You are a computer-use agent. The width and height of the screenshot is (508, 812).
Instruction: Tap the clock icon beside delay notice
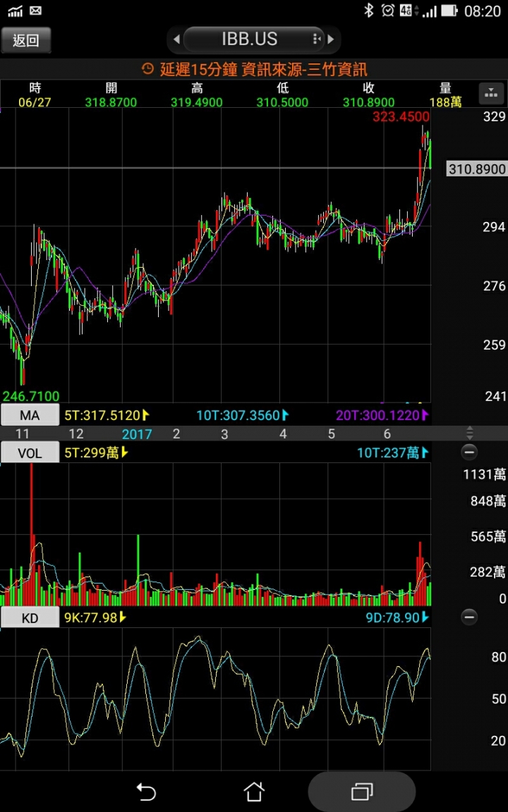click(x=147, y=69)
